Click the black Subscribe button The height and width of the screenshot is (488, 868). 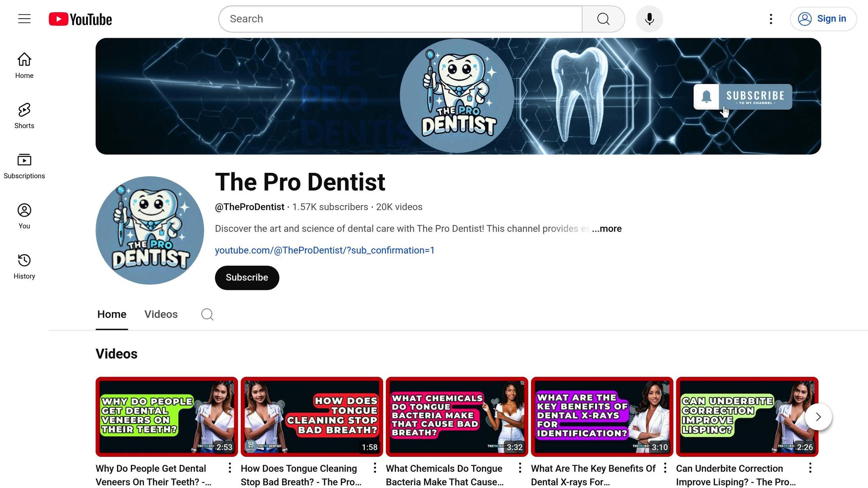pyautogui.click(x=247, y=277)
